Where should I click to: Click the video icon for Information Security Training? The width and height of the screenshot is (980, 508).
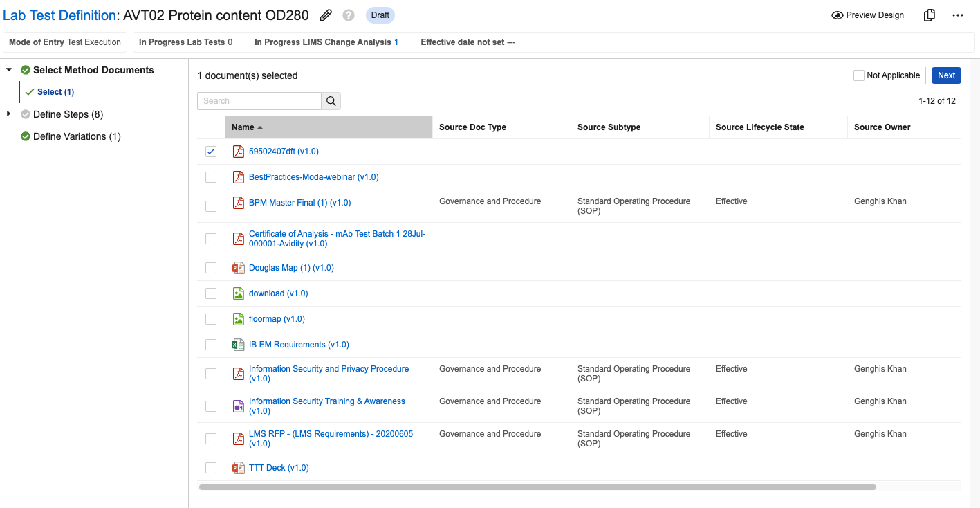[239, 406]
